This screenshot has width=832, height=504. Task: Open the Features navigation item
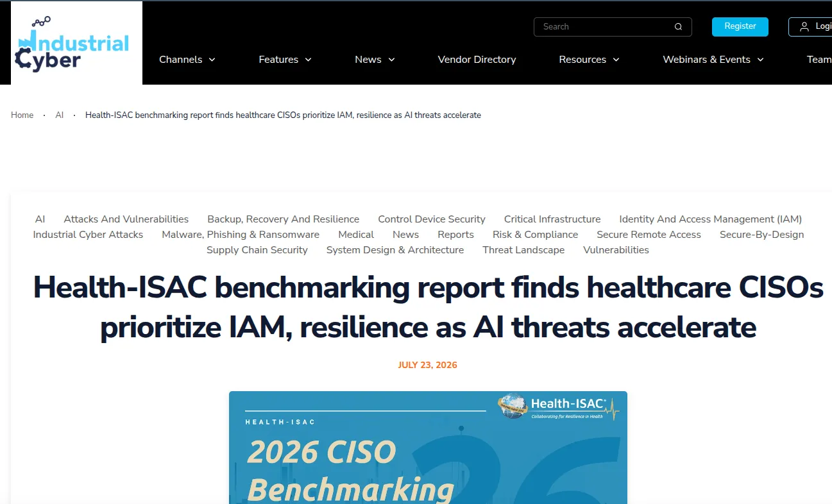[x=278, y=60]
